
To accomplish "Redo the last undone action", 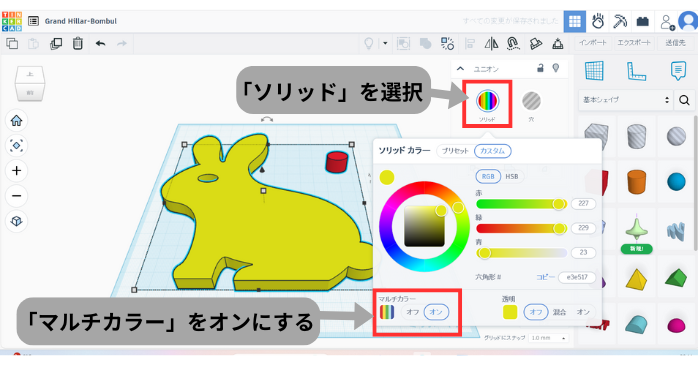I will tap(122, 44).
